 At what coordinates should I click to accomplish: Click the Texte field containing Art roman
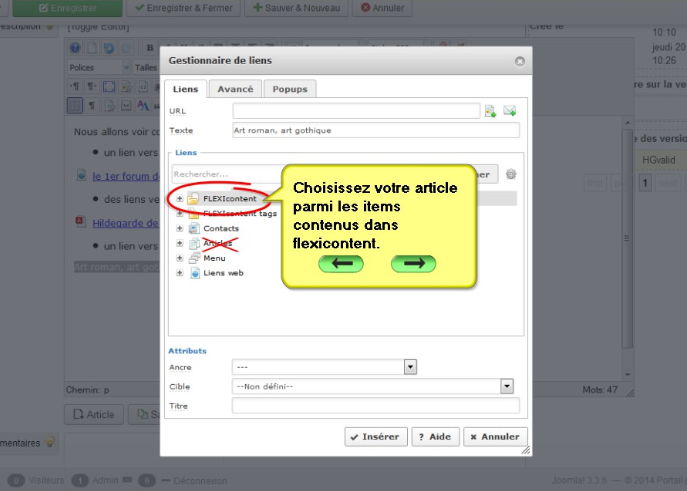pos(376,131)
